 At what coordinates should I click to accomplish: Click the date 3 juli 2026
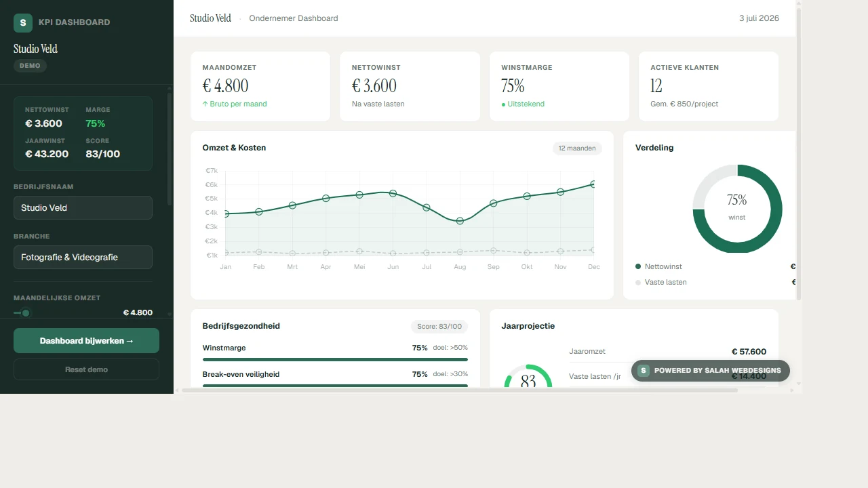(759, 18)
